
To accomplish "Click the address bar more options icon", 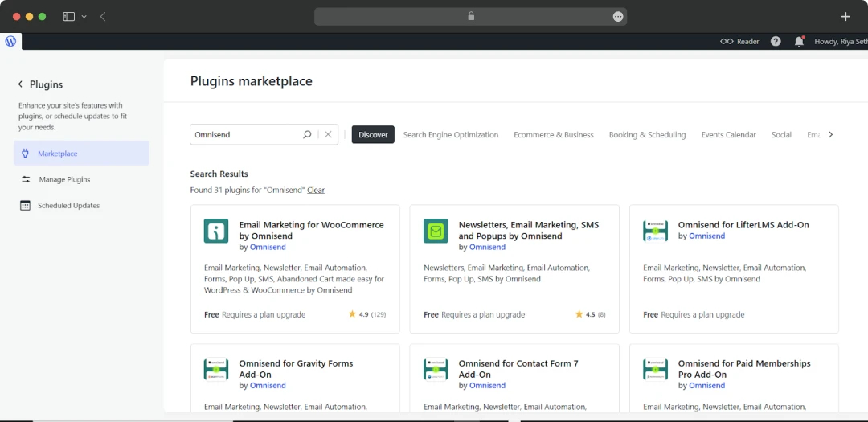I will click(x=618, y=17).
